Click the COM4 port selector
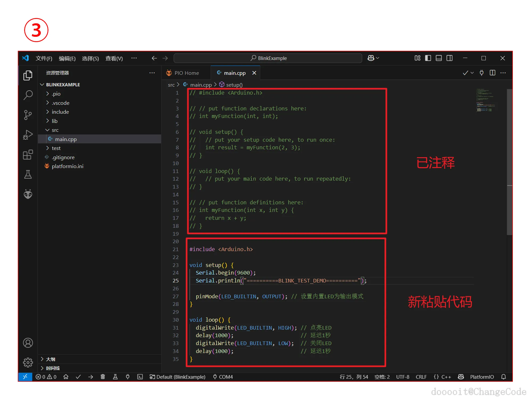The image size is (532, 399). point(223,377)
